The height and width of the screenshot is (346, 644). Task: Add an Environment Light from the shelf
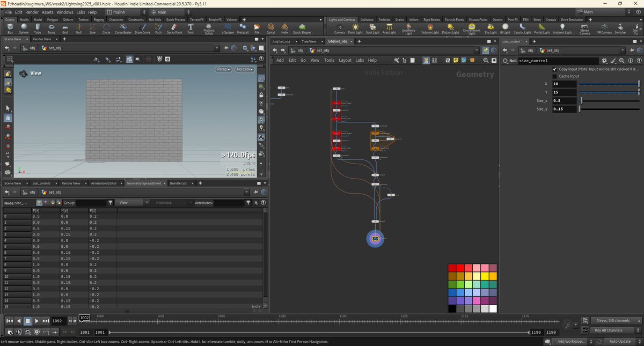[472, 29]
